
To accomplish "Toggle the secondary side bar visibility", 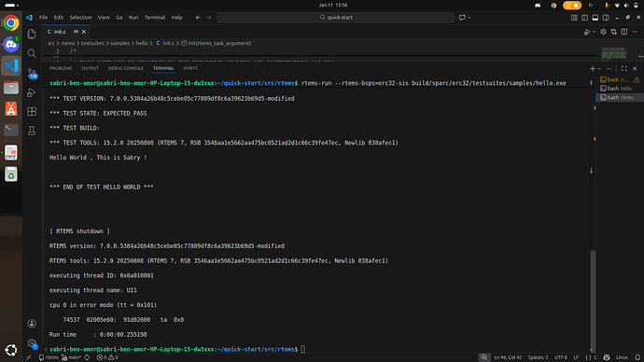I will pyautogui.click(x=606, y=18).
